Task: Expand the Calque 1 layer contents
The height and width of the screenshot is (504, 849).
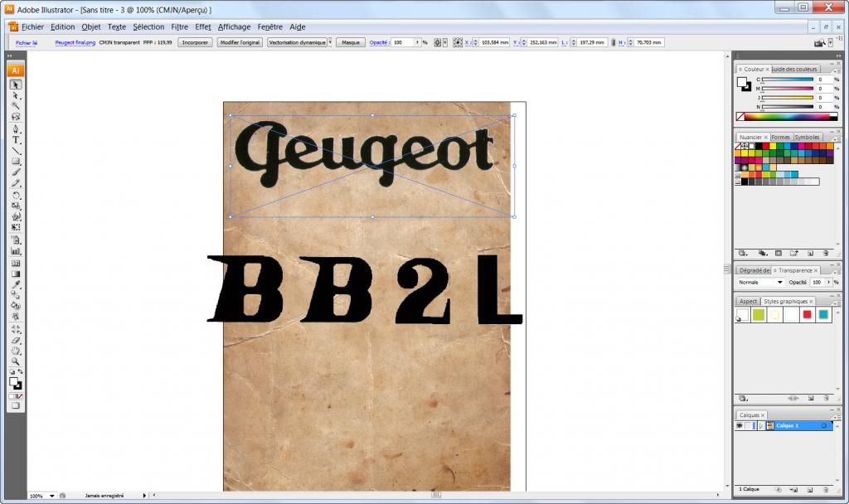Action: (x=761, y=426)
